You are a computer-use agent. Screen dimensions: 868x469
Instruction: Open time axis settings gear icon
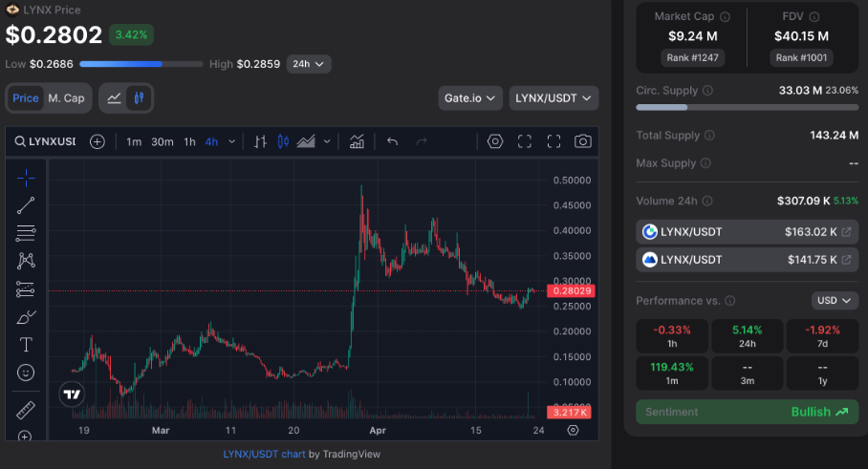[573, 430]
